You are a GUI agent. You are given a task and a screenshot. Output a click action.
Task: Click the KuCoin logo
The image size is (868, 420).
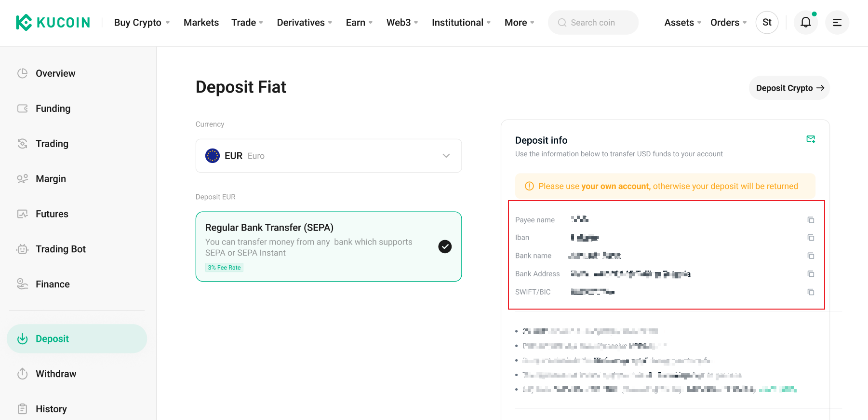53,22
